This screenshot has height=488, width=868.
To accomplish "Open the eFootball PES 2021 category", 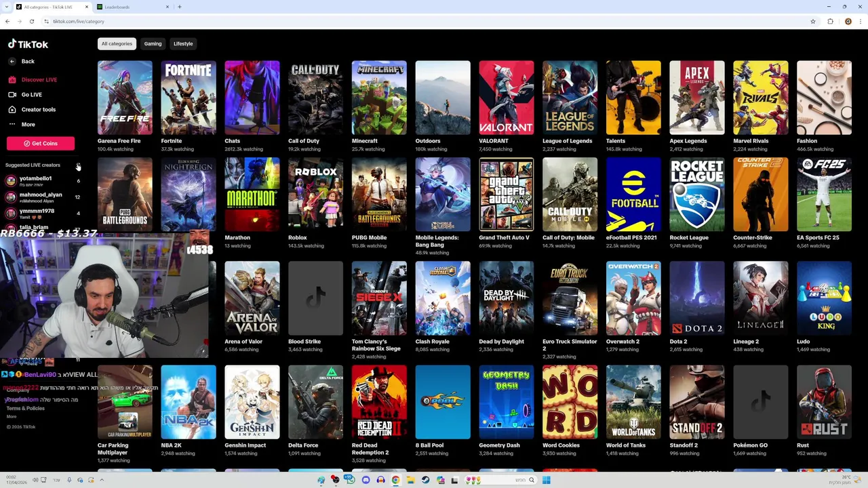I will click(633, 195).
